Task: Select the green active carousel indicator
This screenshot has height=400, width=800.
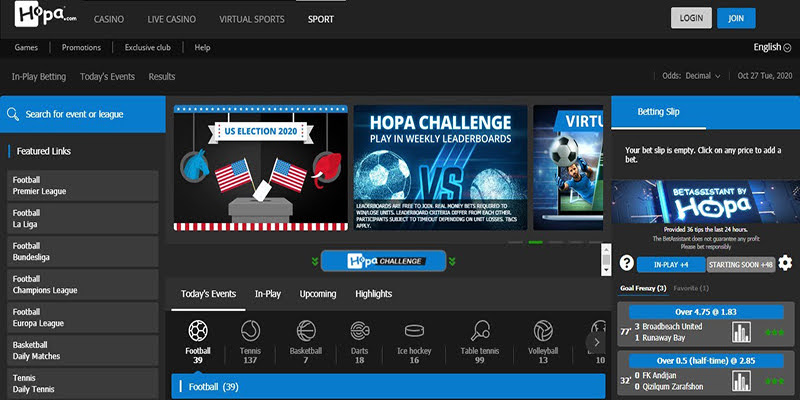Action: (x=535, y=242)
